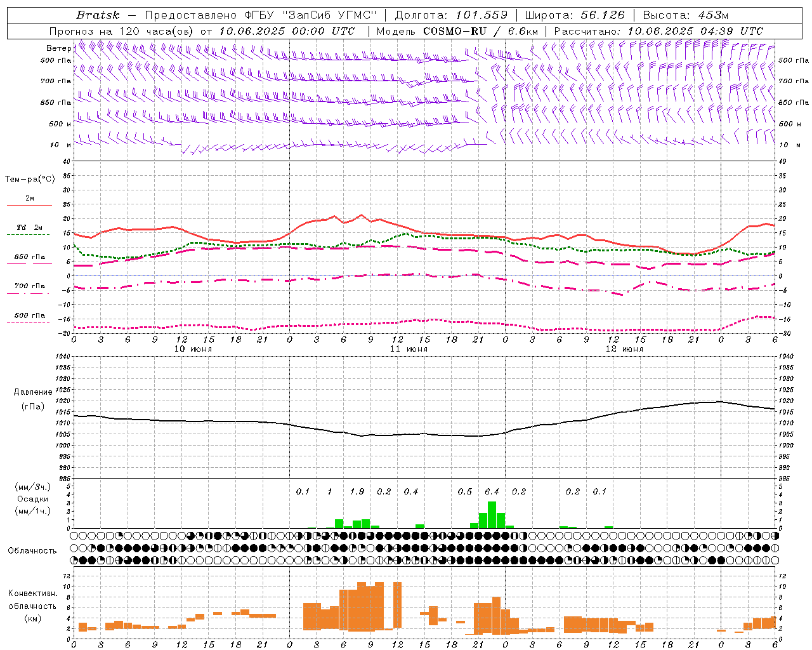Click the "Bratsk" station title

98,15
